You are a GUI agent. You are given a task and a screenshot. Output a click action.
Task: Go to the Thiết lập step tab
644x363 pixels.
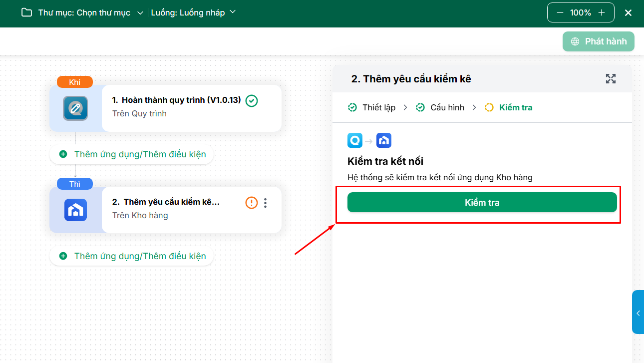click(x=372, y=107)
